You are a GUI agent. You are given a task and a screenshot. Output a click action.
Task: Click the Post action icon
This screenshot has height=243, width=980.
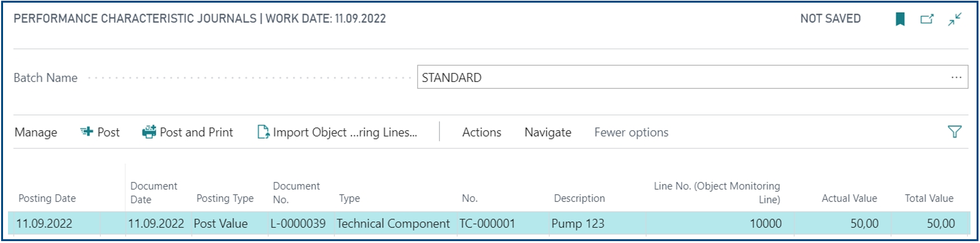click(x=87, y=132)
